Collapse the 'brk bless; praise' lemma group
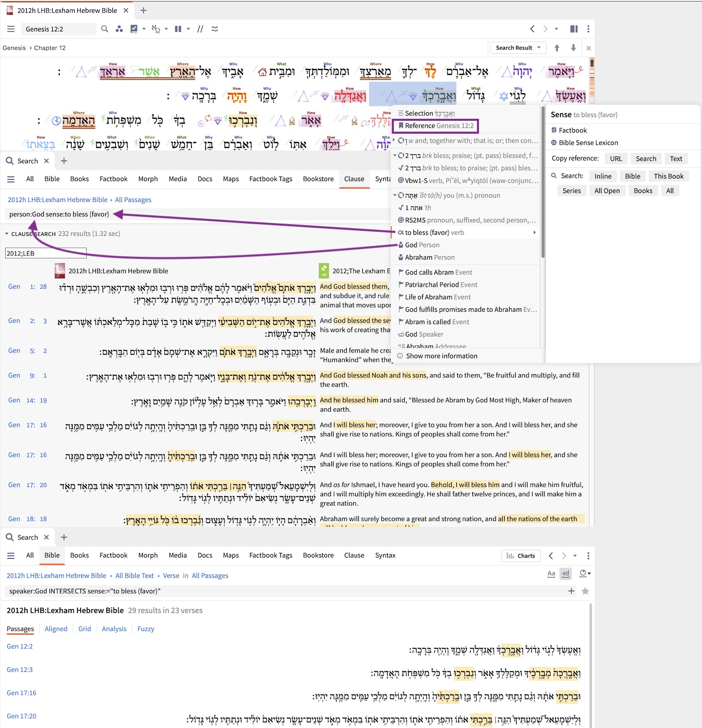 coord(394,155)
